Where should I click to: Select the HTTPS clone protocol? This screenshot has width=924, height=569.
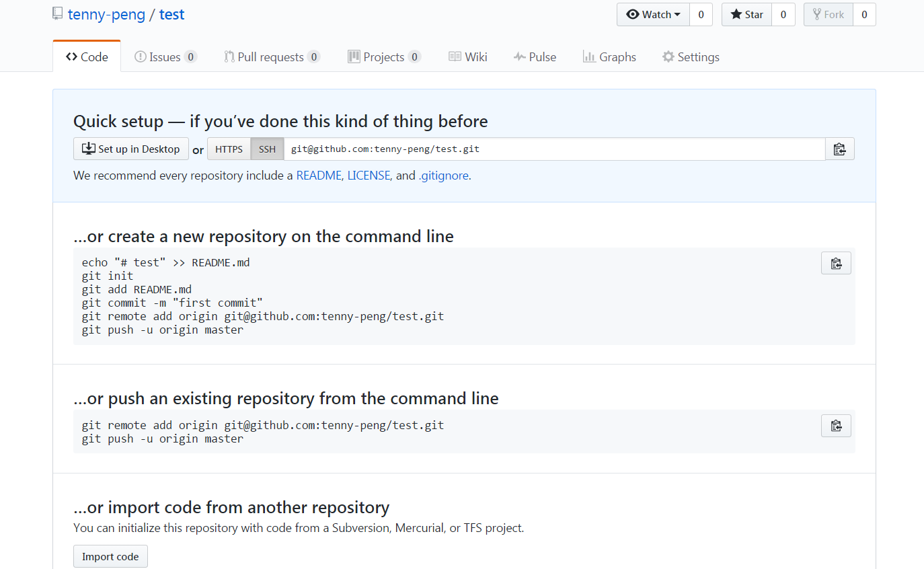pyautogui.click(x=229, y=149)
